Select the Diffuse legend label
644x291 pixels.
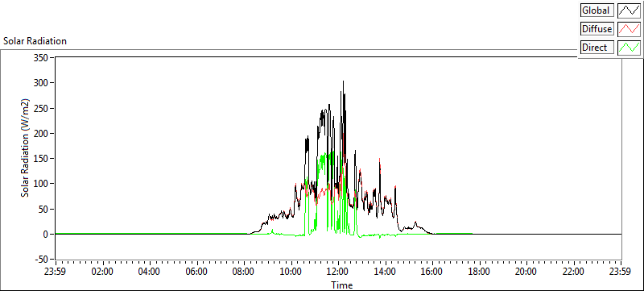tap(597, 29)
